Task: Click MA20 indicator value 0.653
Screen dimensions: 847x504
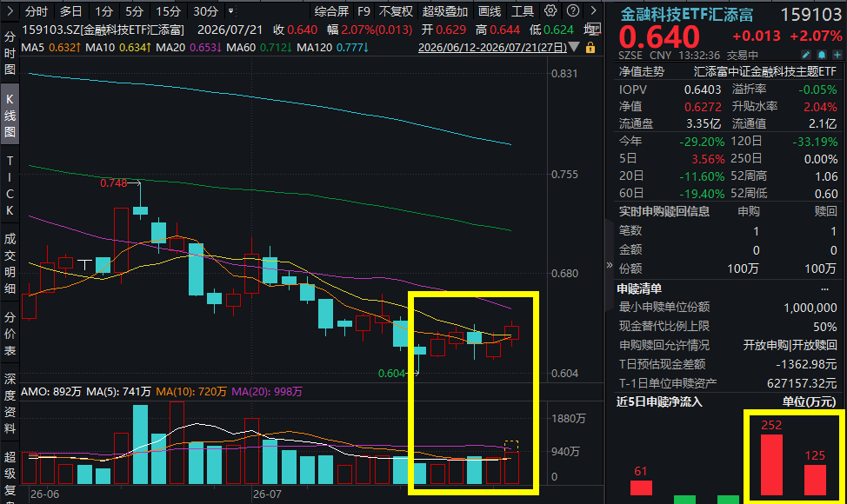Action: coord(205,48)
